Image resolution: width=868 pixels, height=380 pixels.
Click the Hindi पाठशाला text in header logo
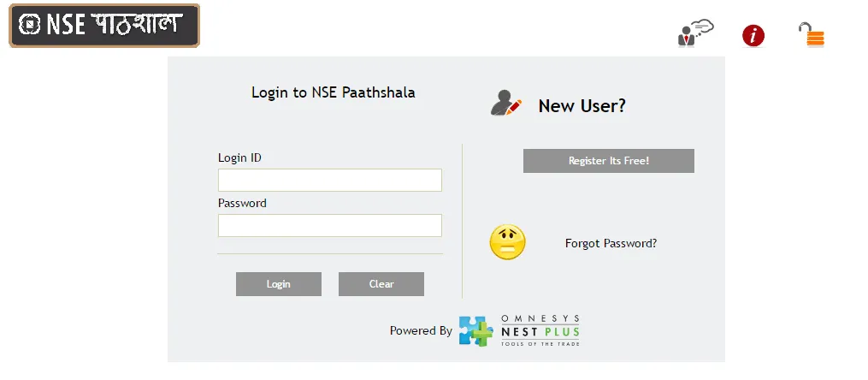(136, 24)
